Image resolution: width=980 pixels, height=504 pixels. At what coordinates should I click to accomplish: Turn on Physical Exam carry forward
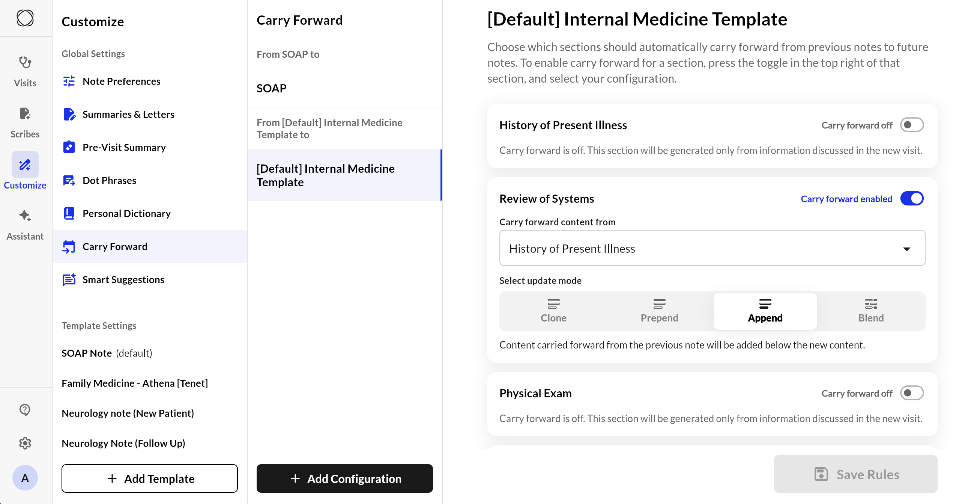pos(911,393)
